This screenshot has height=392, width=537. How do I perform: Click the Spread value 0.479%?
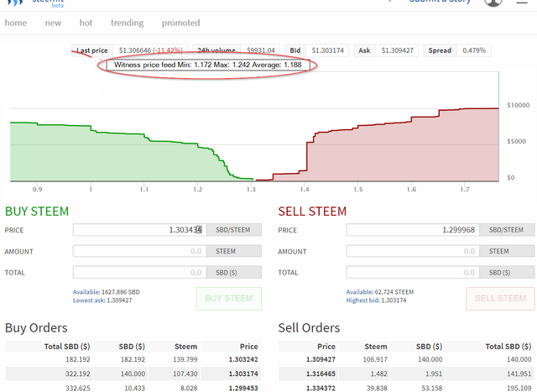coord(474,50)
